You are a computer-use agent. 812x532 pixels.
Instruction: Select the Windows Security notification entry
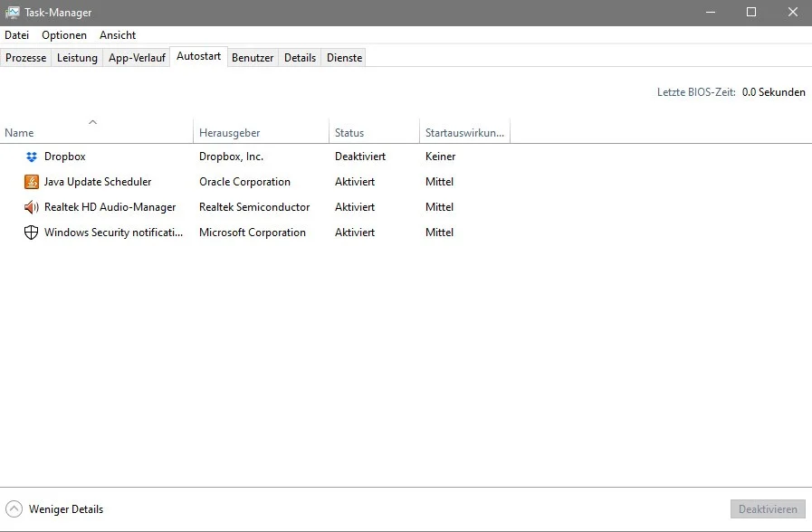[113, 233]
